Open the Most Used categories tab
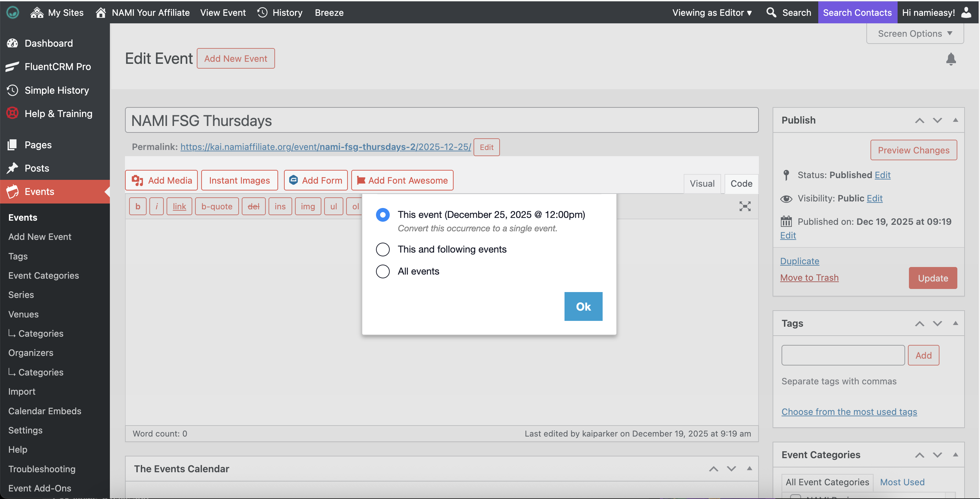Screen dimensions: 980x499 point(902,482)
